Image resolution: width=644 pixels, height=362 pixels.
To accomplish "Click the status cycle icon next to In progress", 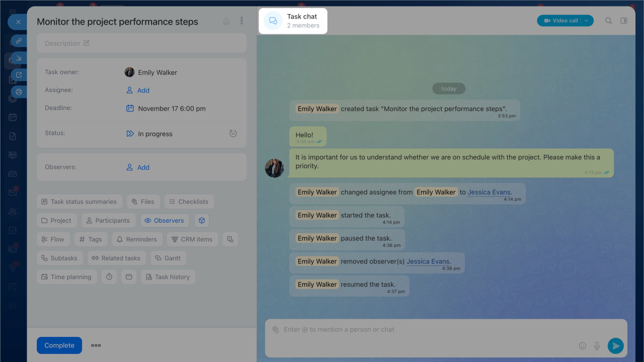I will [233, 134].
